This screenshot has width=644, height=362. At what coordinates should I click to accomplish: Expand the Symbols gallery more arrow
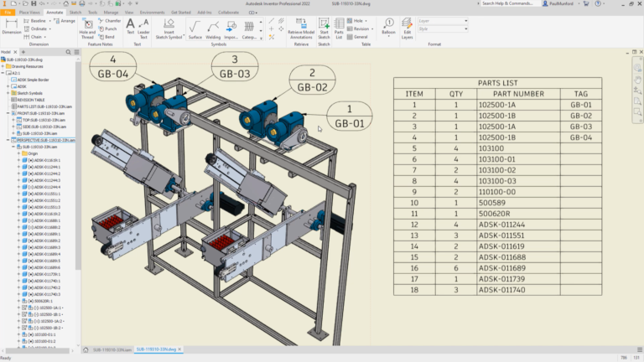pyautogui.click(x=261, y=39)
